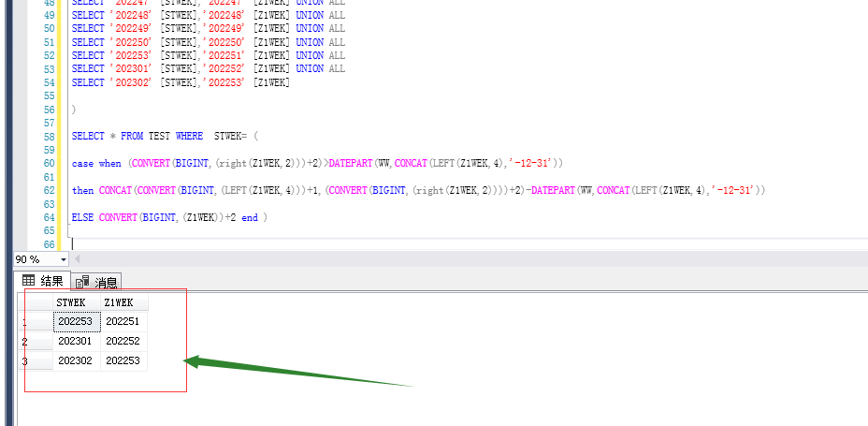Click line 50 SELECT '202249' statement
Viewport: 868px width, 426px height.
point(209,28)
